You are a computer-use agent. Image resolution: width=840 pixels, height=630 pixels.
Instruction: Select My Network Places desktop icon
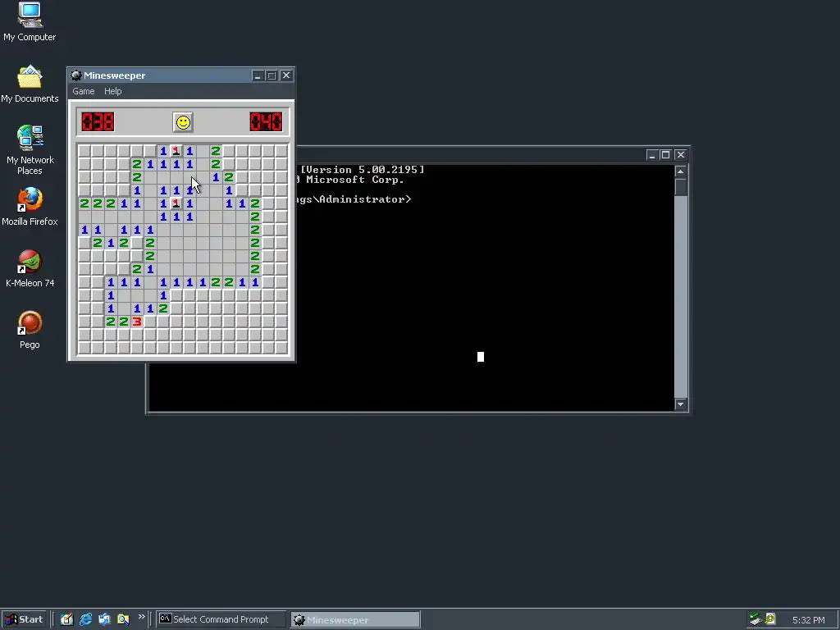tap(30, 150)
